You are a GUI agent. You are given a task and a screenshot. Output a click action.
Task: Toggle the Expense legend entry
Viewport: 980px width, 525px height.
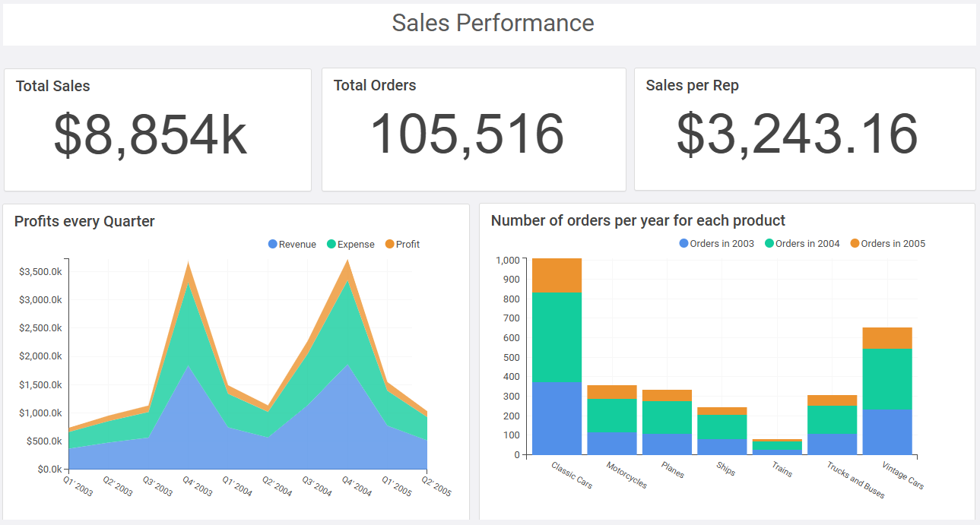click(350, 245)
